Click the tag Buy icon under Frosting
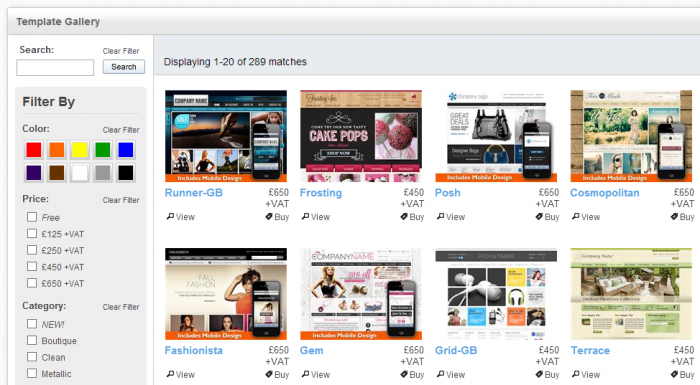Image resolution: width=700 pixels, height=385 pixels. [x=404, y=217]
